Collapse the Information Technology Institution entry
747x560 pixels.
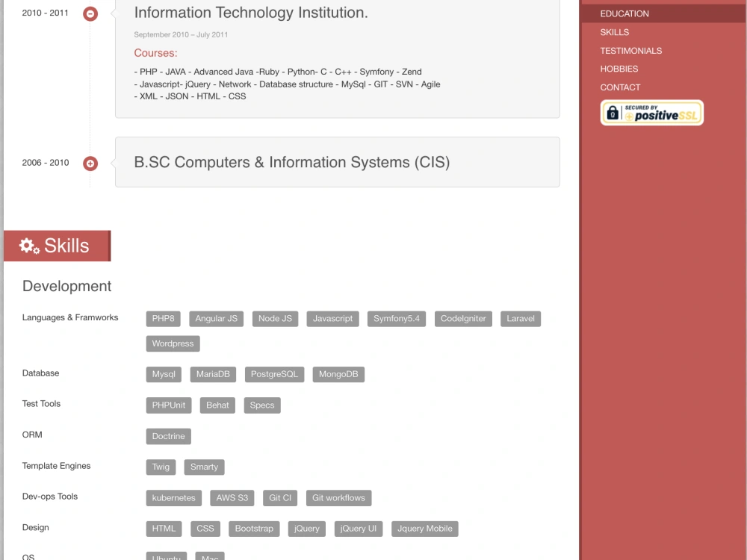coord(90,13)
